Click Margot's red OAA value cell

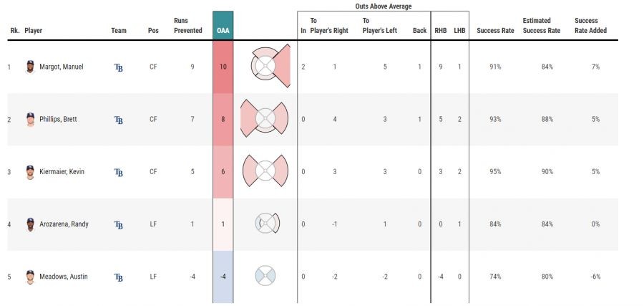[x=223, y=67]
